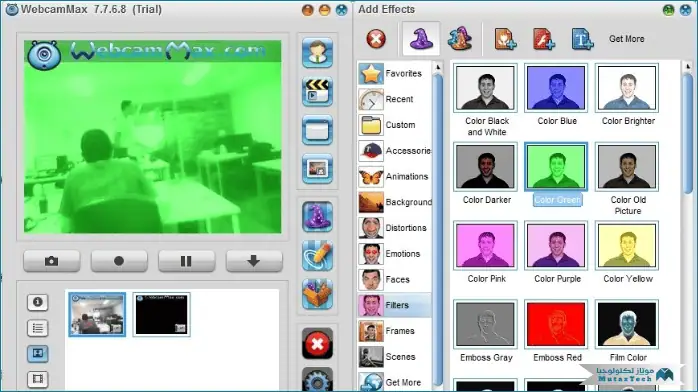This screenshot has height=392, width=698.
Task: Open the settings gear icon
Action: (x=317, y=380)
